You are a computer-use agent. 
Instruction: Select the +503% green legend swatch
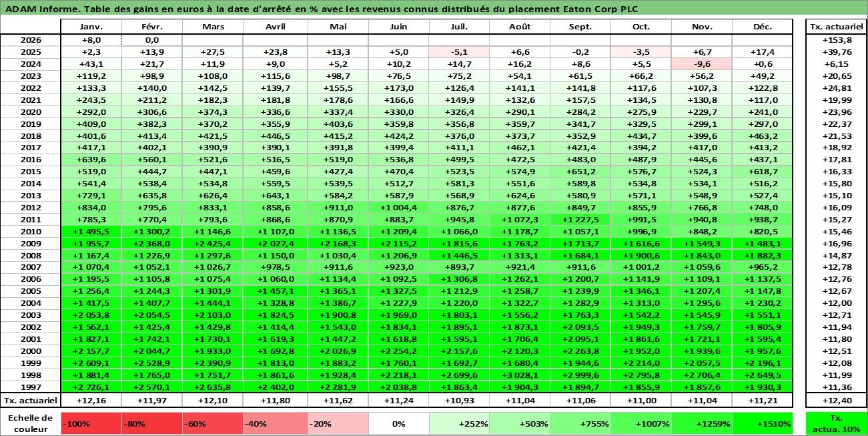pos(520,423)
